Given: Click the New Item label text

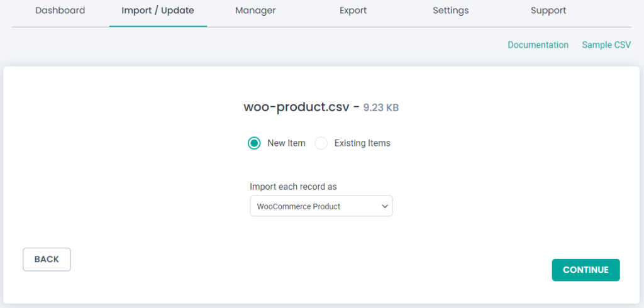Looking at the screenshot, I should pos(286,143).
